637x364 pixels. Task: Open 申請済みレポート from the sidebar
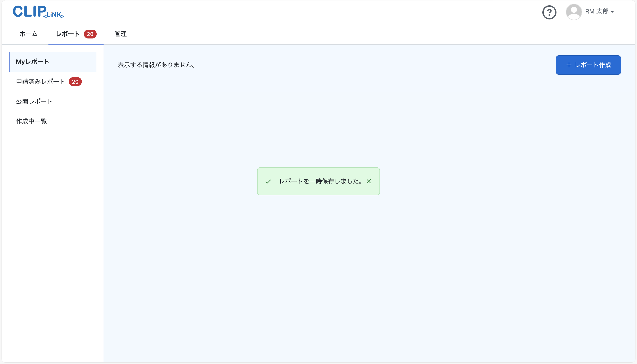(x=40, y=81)
